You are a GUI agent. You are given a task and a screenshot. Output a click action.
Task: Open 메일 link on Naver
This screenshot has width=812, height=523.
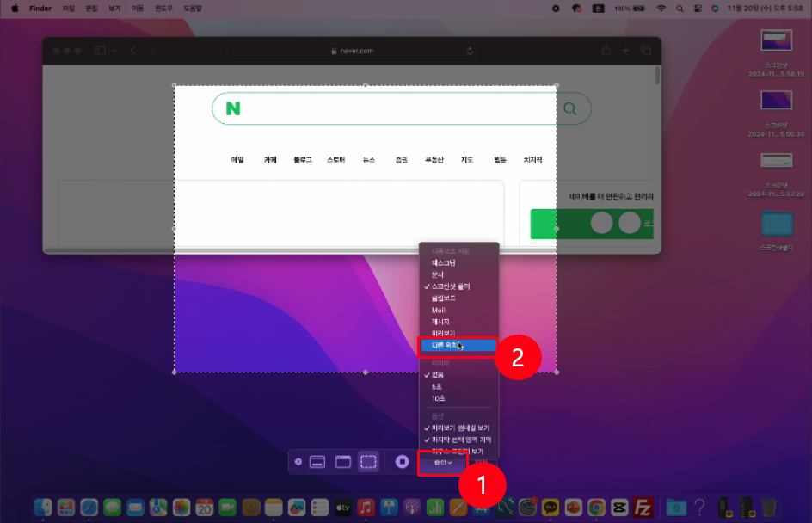click(x=237, y=160)
